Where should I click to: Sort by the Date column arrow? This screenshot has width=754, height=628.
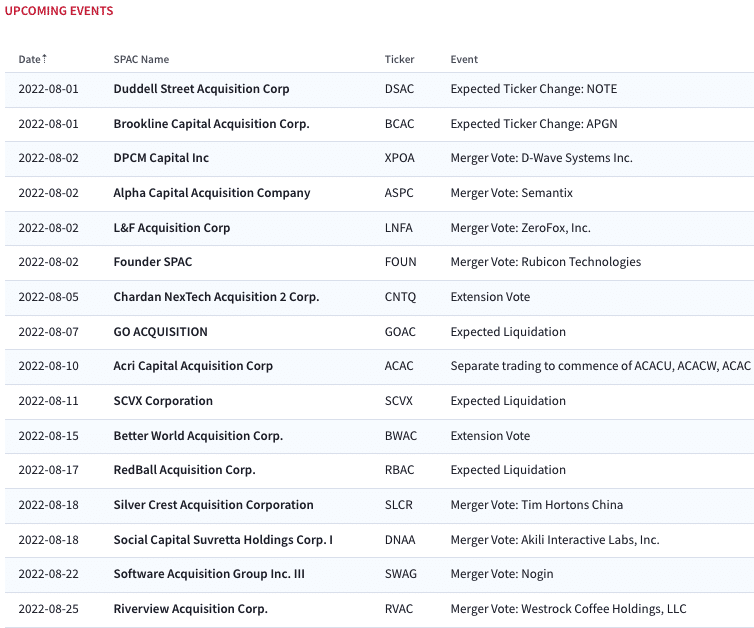pos(44,59)
